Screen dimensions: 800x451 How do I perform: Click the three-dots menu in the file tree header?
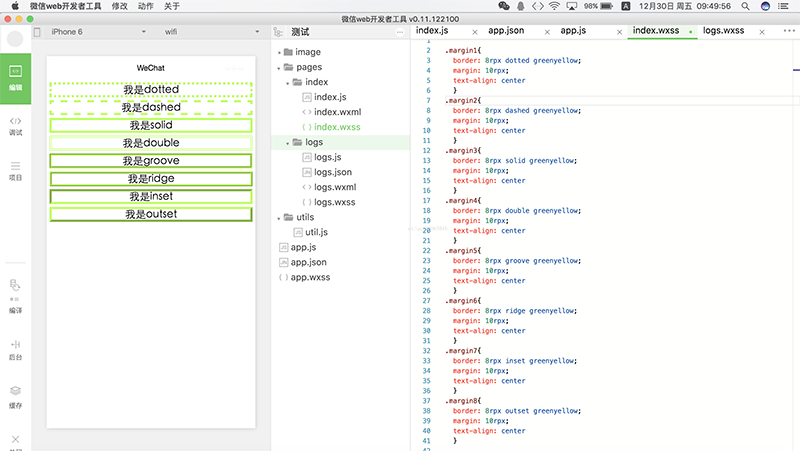399,32
